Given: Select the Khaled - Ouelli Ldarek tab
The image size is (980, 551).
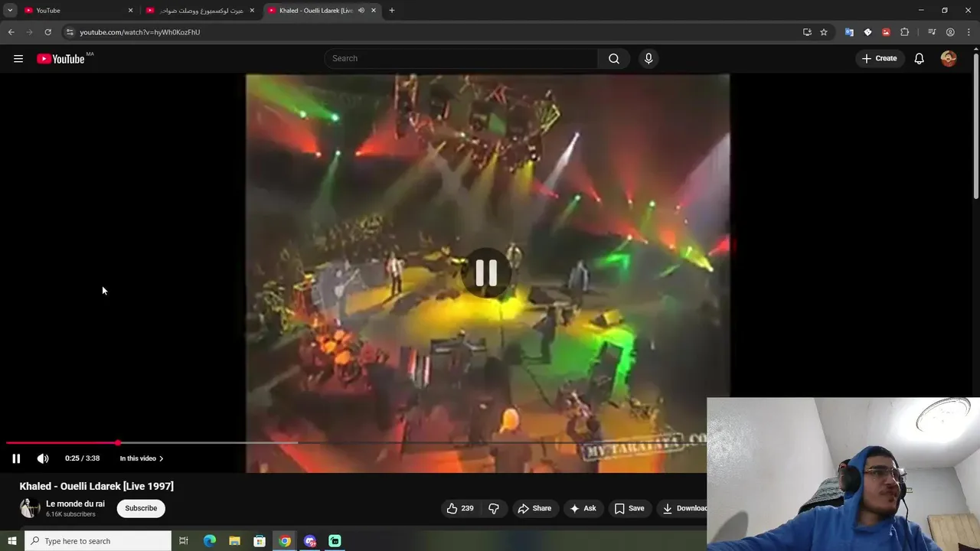Looking at the screenshot, I should click(x=322, y=11).
